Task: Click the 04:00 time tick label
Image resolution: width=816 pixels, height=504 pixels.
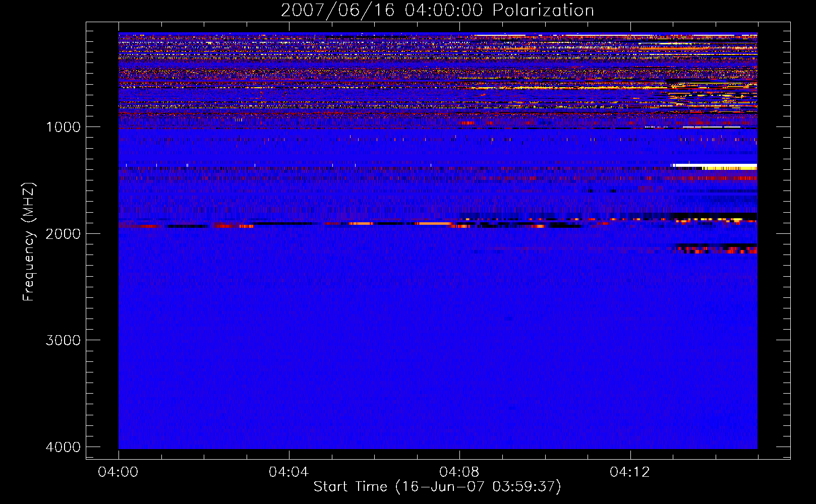Action: click(119, 472)
